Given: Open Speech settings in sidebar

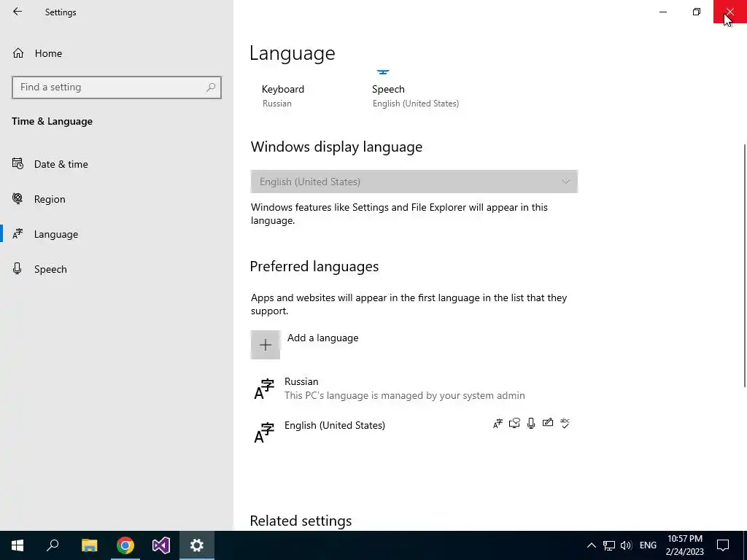Looking at the screenshot, I should pyautogui.click(x=117, y=269).
